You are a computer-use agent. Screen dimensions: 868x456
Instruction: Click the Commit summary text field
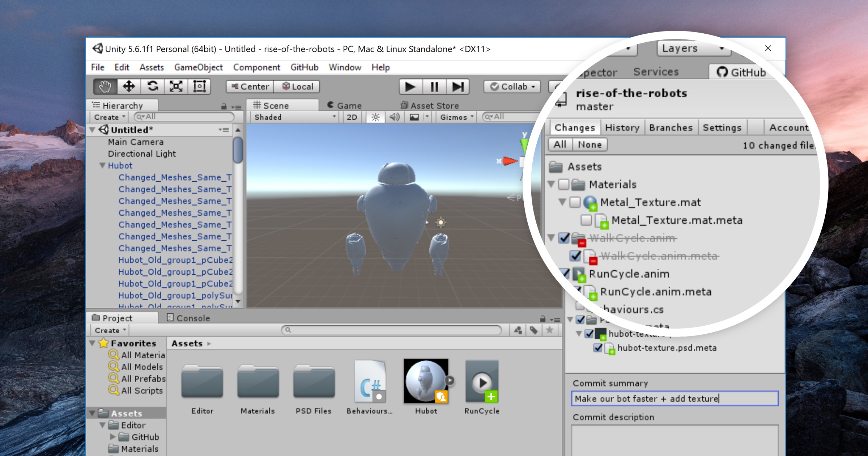click(x=675, y=398)
